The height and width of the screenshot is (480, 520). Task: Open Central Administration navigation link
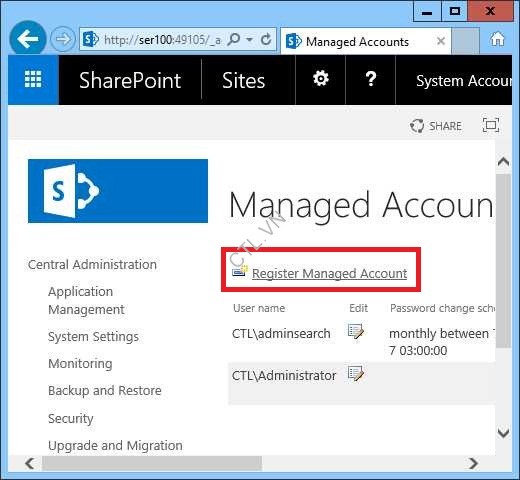click(x=92, y=265)
